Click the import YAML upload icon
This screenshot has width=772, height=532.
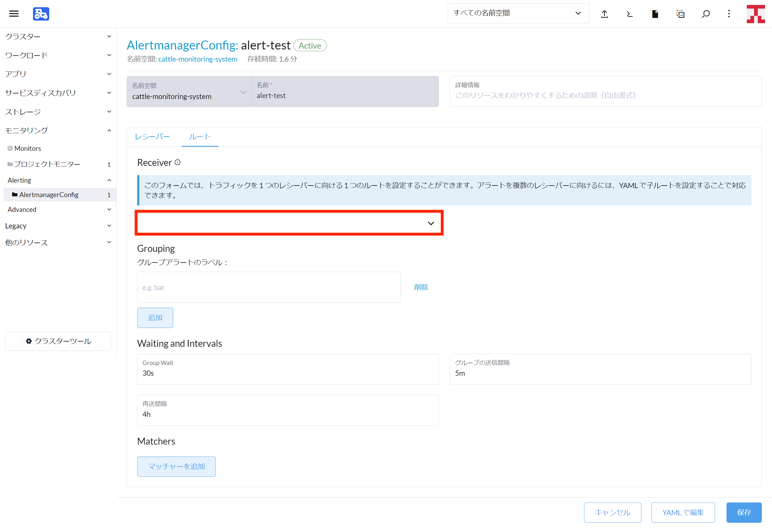coord(604,14)
